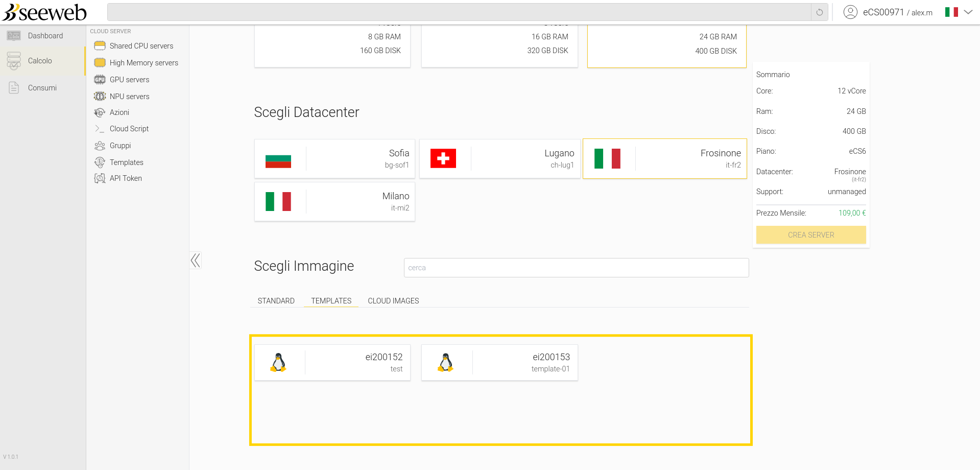This screenshot has width=980, height=470.
Task: Switch to the TEMPLATES image tab
Action: pyautogui.click(x=331, y=301)
